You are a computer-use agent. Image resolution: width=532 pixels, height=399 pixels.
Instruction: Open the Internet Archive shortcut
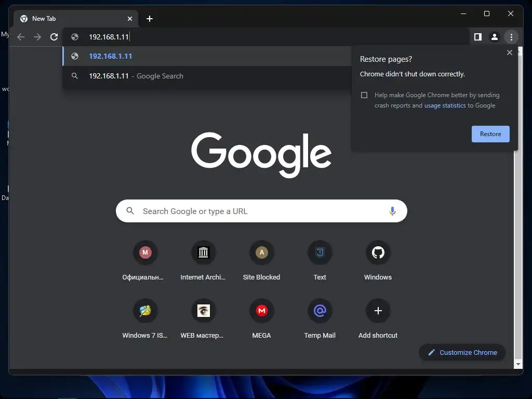point(203,261)
